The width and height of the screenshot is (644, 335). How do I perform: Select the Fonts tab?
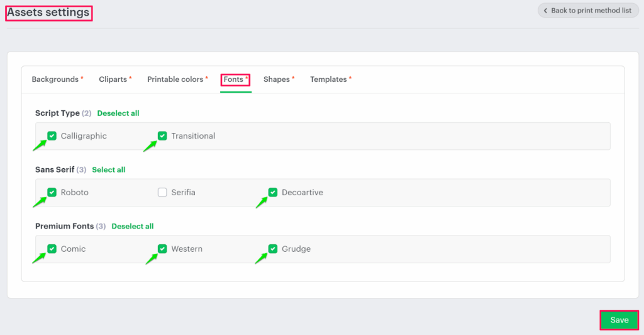[233, 79]
